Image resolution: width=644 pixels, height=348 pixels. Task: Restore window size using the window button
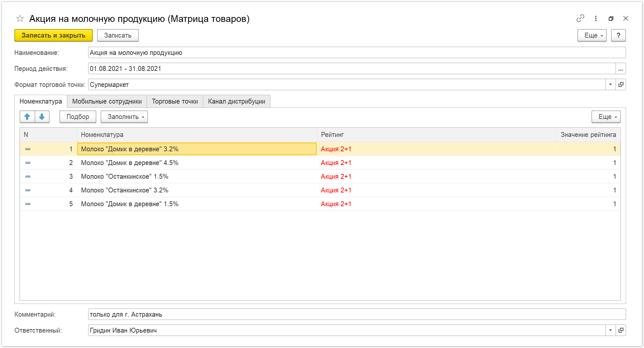click(611, 19)
